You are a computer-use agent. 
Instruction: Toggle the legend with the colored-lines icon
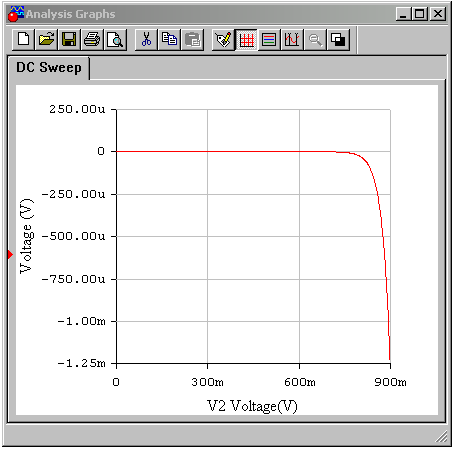point(269,40)
